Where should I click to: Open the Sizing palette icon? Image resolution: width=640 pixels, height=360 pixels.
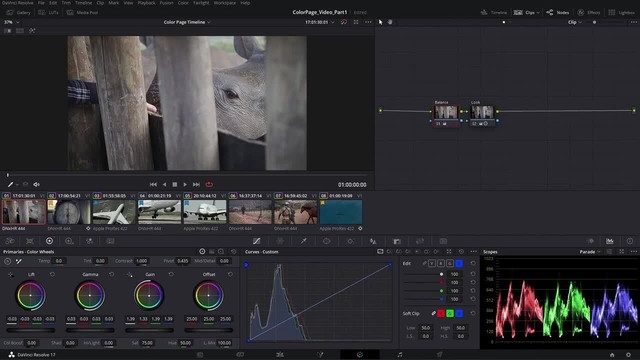(x=420, y=241)
